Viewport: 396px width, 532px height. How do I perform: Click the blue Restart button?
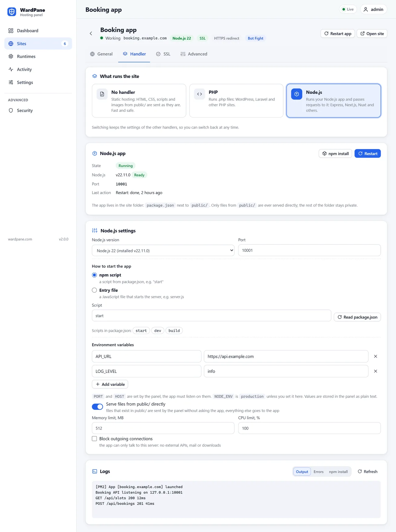[x=368, y=153]
